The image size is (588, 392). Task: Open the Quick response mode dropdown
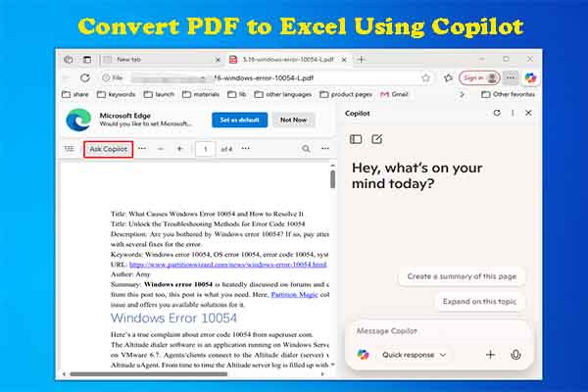click(414, 355)
